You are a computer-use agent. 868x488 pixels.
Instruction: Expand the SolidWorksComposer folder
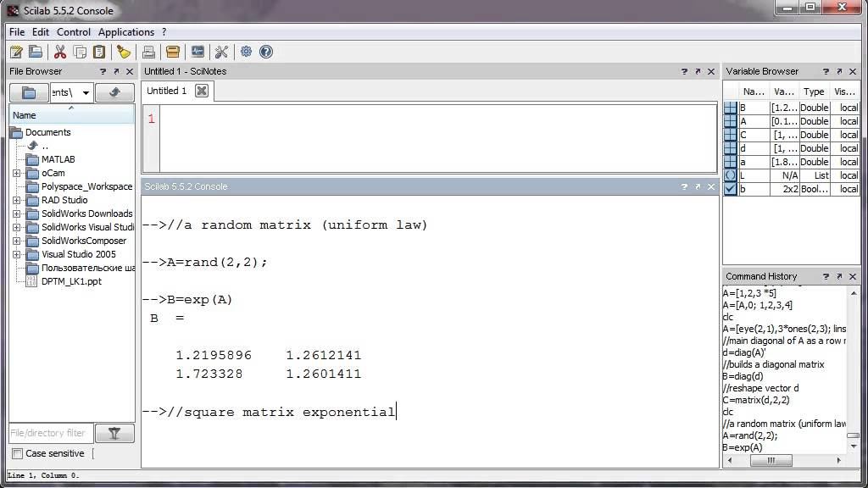coord(17,241)
